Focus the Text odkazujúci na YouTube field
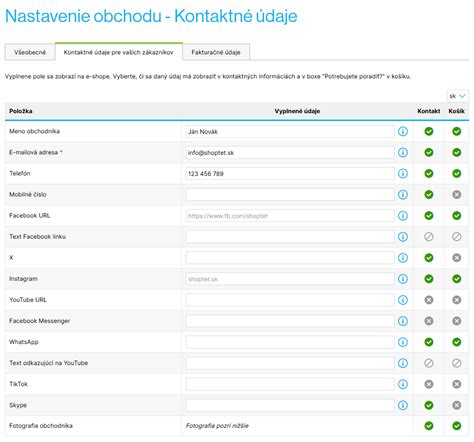The image size is (474, 442). pyautogui.click(x=290, y=363)
